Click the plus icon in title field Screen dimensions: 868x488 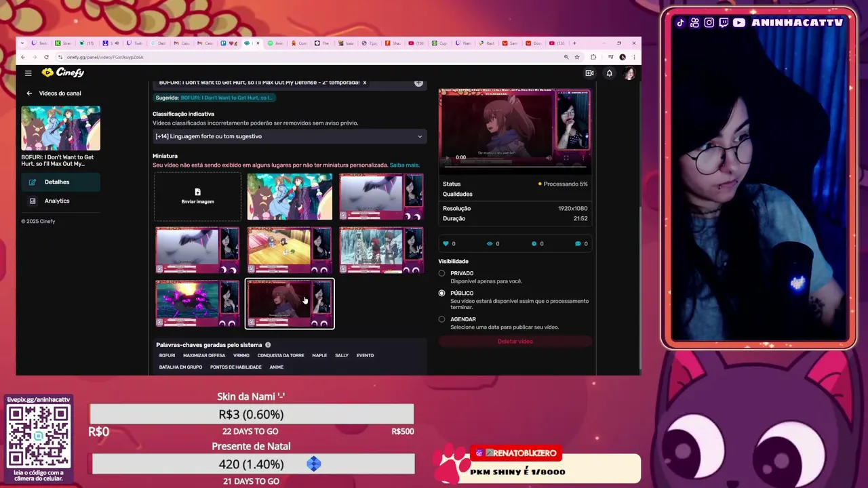pyautogui.click(x=418, y=83)
